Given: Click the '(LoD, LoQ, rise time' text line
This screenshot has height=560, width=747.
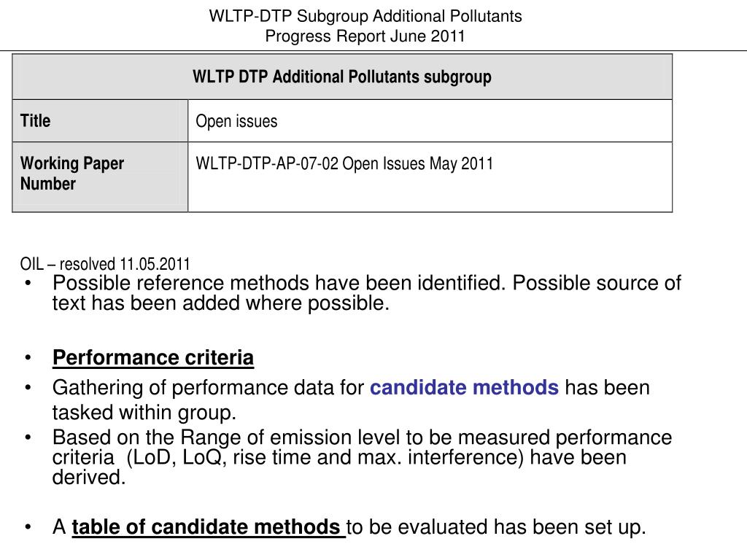Looking at the screenshot, I should [340, 457].
